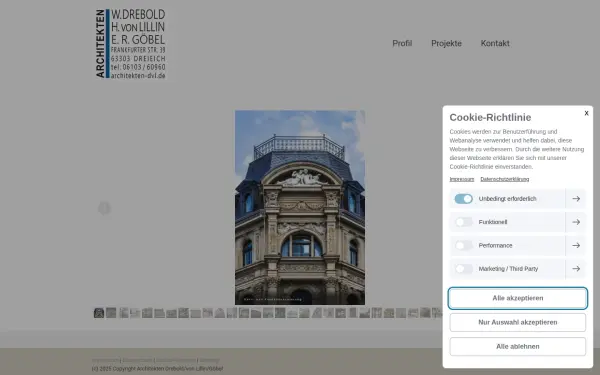
Task: Click the Cookie-Richtlinie heading
Action: (x=490, y=117)
